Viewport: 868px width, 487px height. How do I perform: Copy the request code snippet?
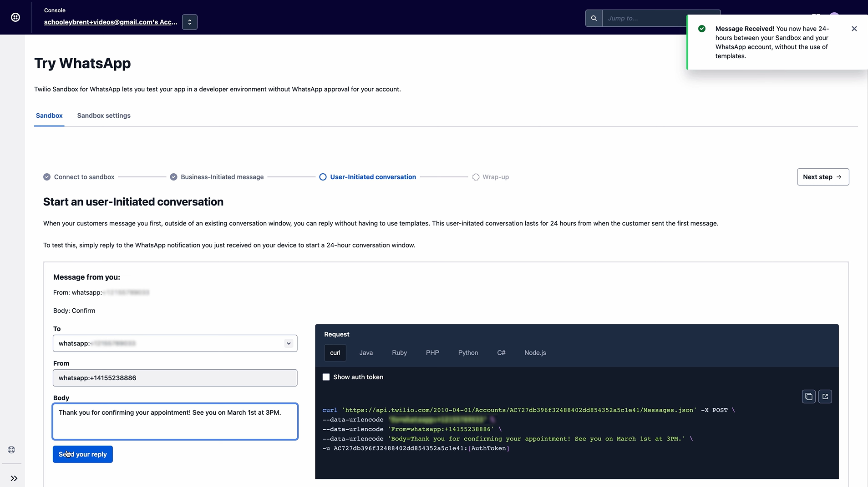(808, 397)
